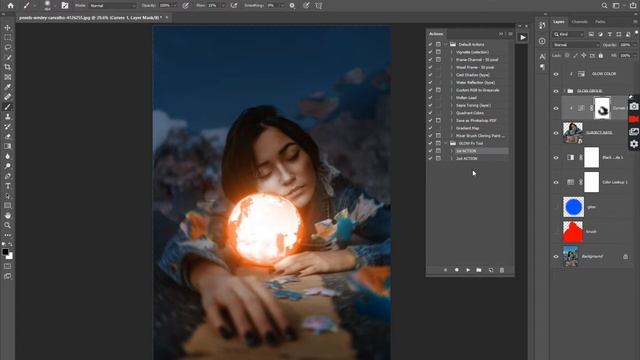Select the Sepia Toning (layer) action

473,105
